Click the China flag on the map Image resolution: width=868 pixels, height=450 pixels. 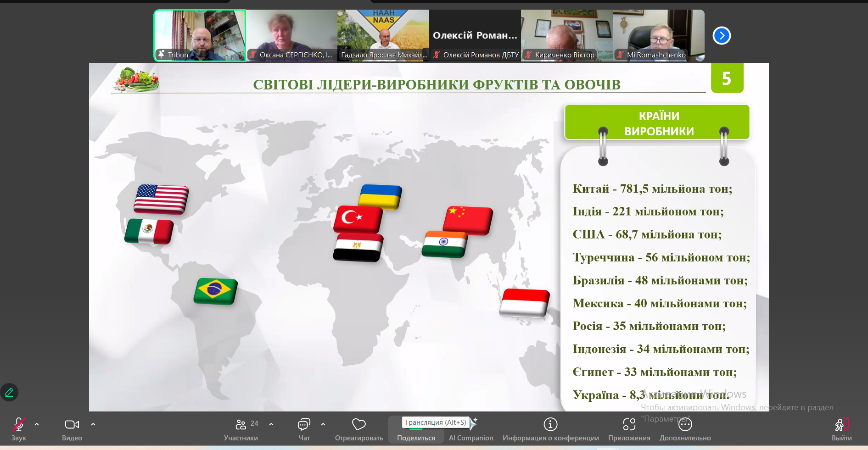tap(468, 220)
